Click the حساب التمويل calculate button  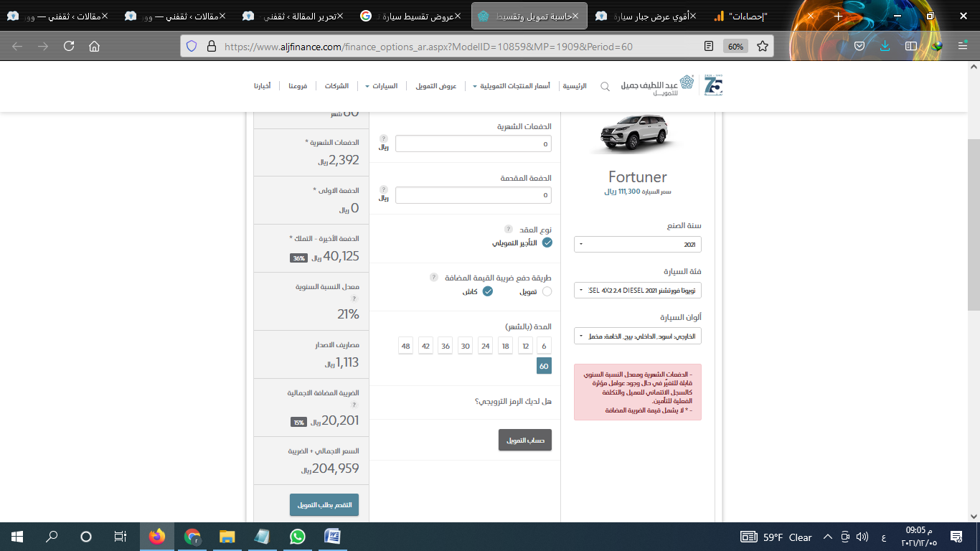(x=525, y=440)
